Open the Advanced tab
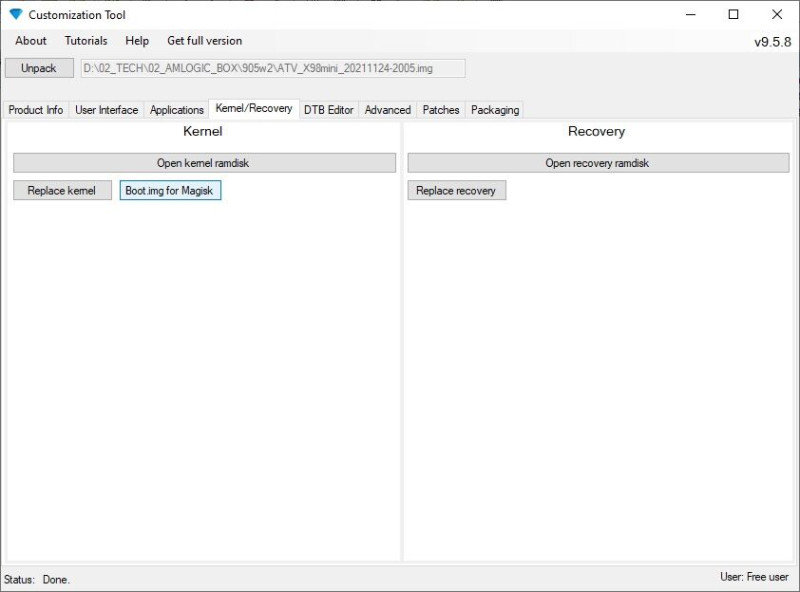 pos(388,110)
